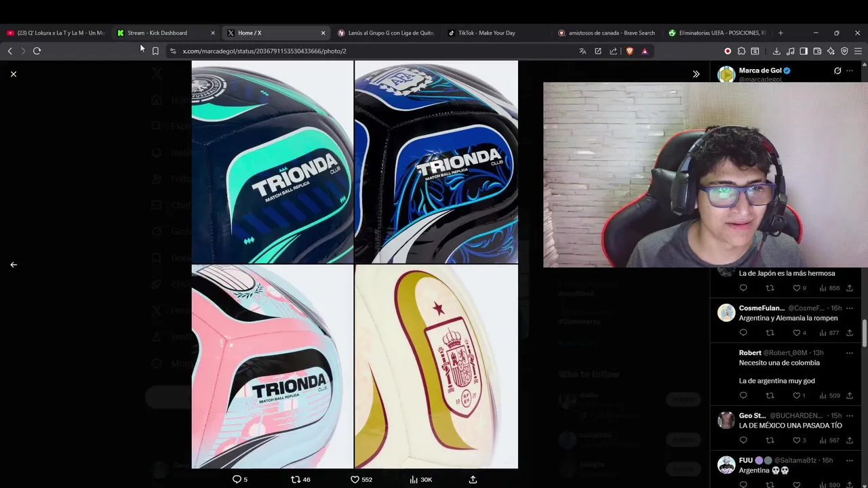
Task: Click the side panel scrollbar thumb
Action: 864,333
